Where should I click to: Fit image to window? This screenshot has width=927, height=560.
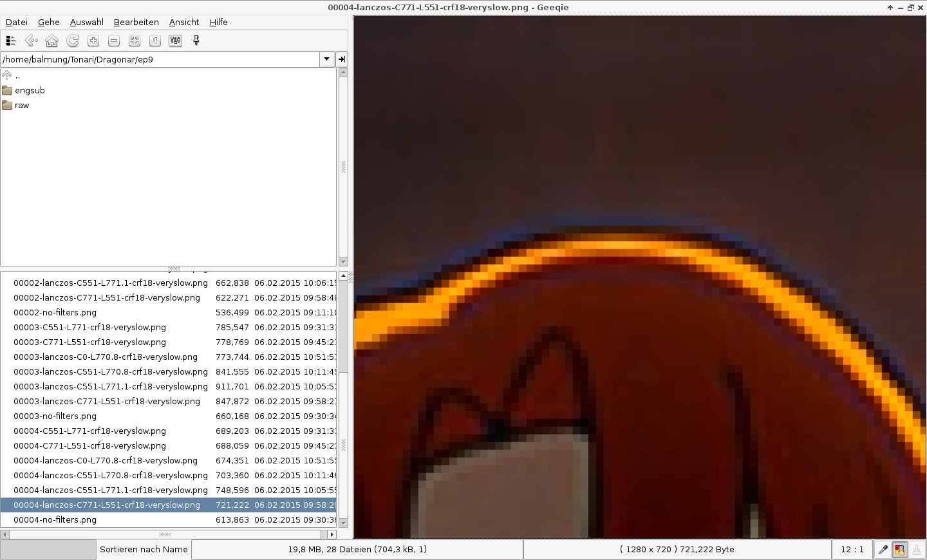tap(135, 41)
